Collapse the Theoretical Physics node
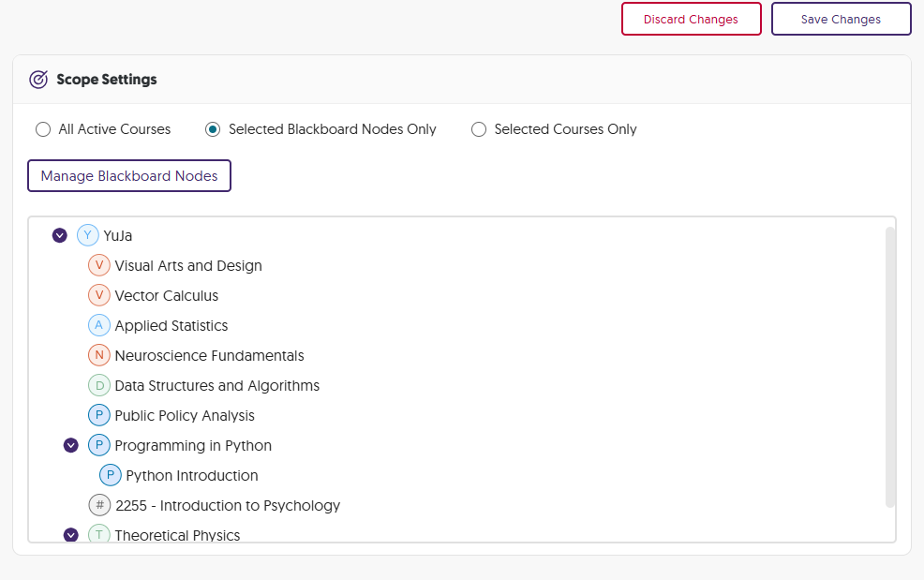 click(71, 535)
